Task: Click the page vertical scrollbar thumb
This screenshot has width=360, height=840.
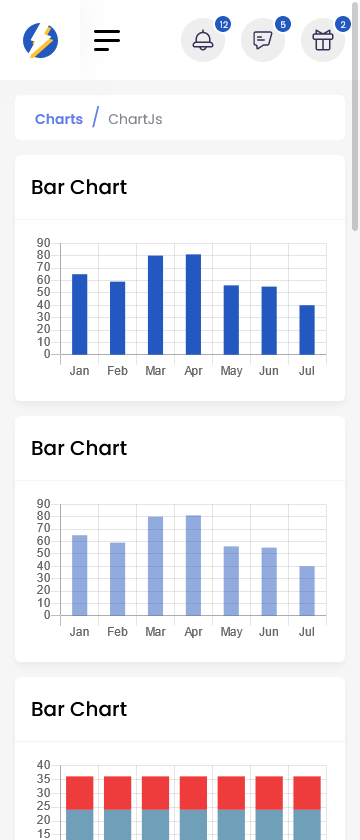Action: coord(355,116)
